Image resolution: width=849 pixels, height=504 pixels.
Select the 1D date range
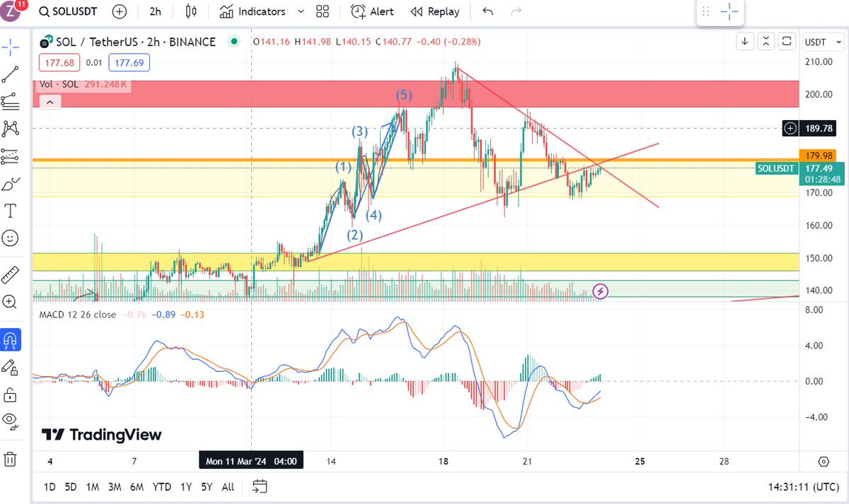click(x=50, y=486)
